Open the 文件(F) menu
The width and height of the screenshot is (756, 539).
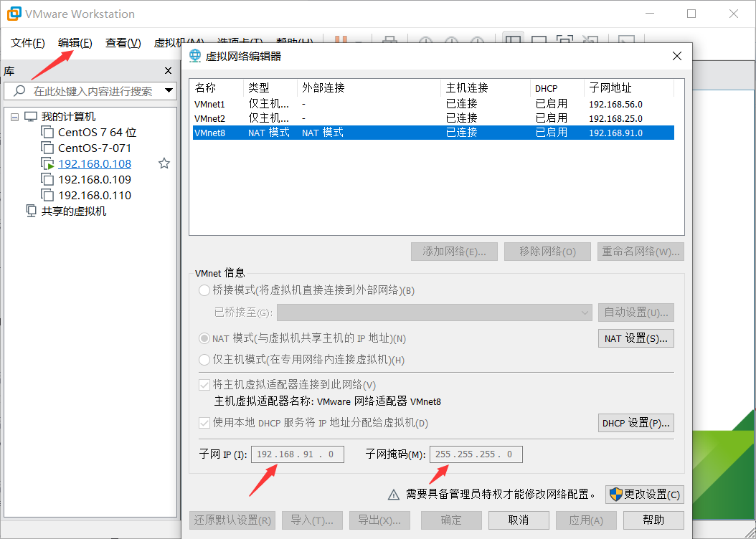[x=27, y=43]
